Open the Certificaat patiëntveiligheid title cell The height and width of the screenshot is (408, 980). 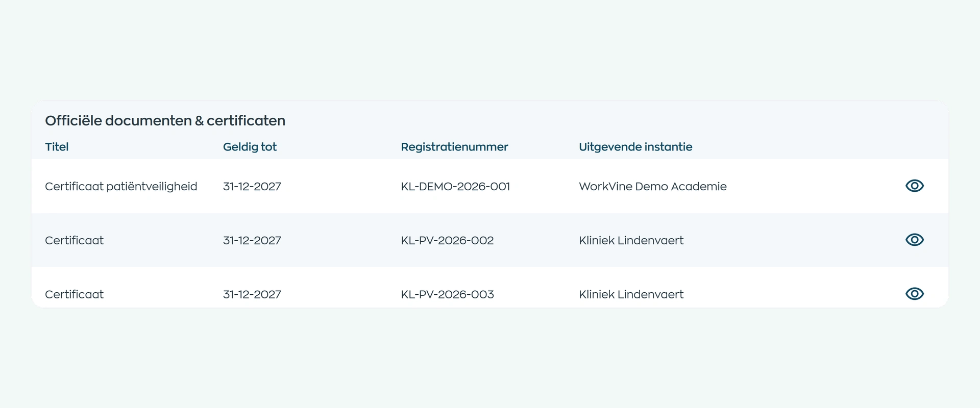click(x=121, y=187)
